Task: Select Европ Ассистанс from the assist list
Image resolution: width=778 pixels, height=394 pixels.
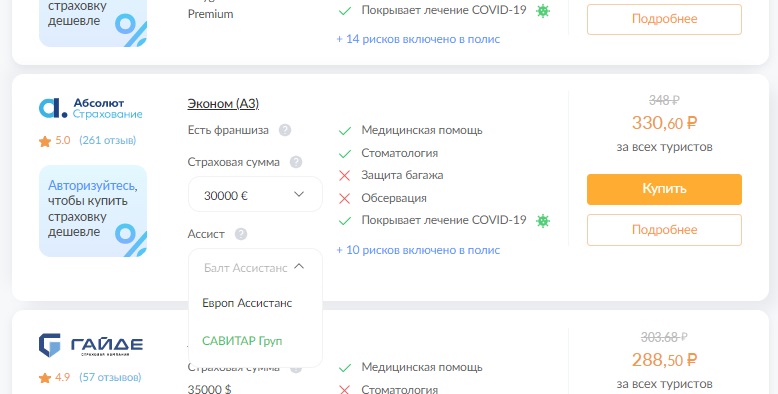Action: [247, 303]
